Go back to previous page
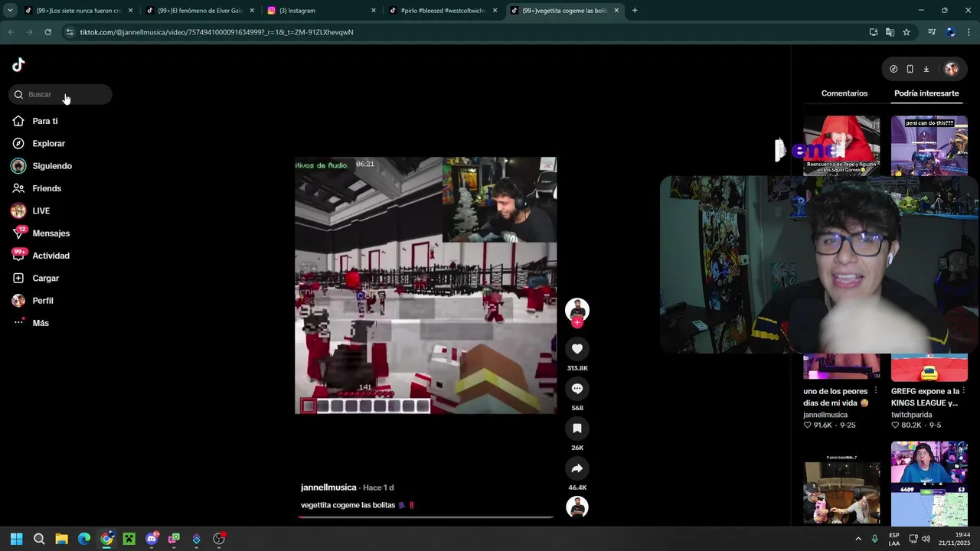The height and width of the screenshot is (551, 980). coord(11,32)
